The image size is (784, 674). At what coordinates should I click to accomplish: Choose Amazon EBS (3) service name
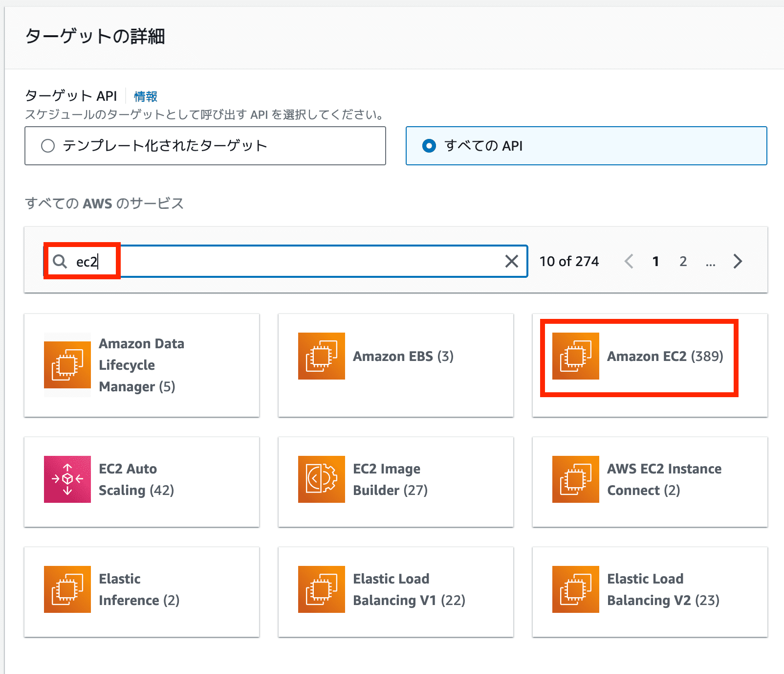403,356
